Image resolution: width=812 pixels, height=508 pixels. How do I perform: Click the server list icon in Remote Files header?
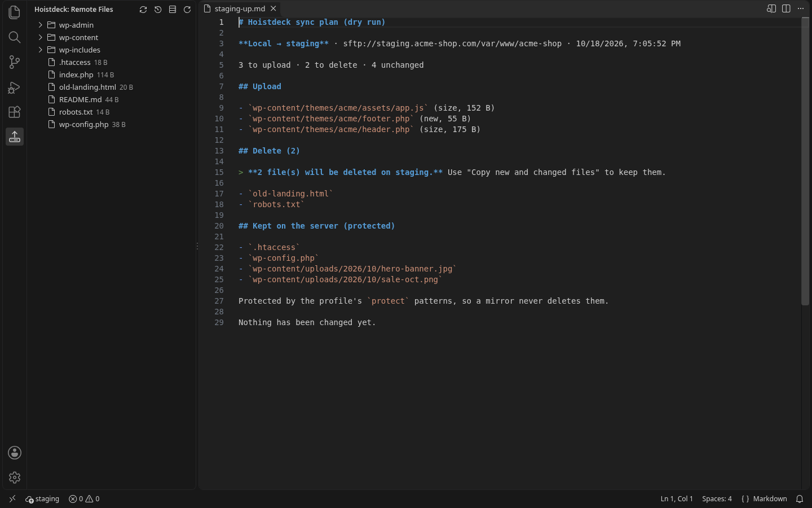[173, 10]
